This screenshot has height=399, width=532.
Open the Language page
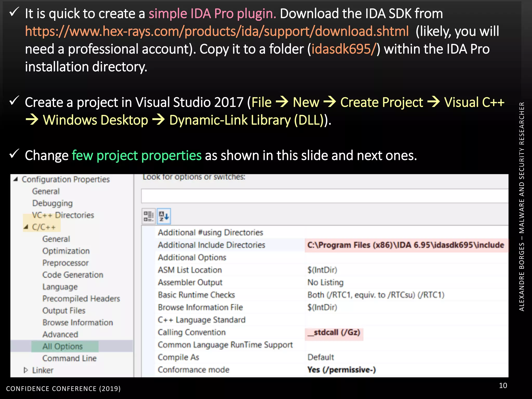tap(60, 287)
